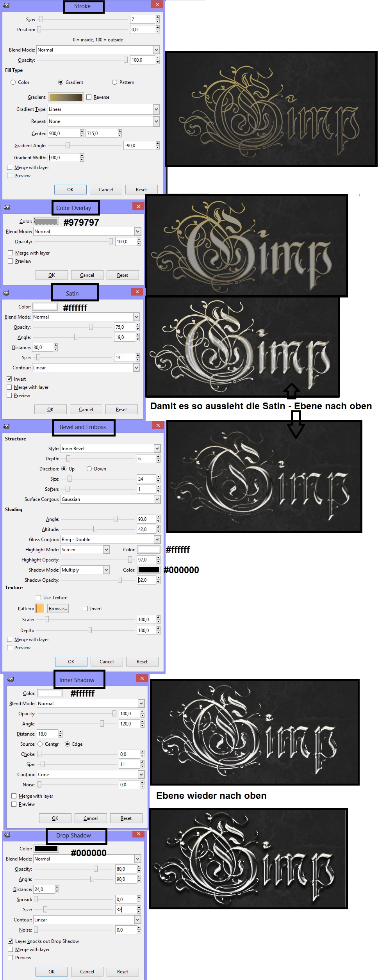This screenshot has width=378, height=980.
Task: Click the texture Pattern thumbnail in Bevel and Emboss
Action: (x=40, y=609)
